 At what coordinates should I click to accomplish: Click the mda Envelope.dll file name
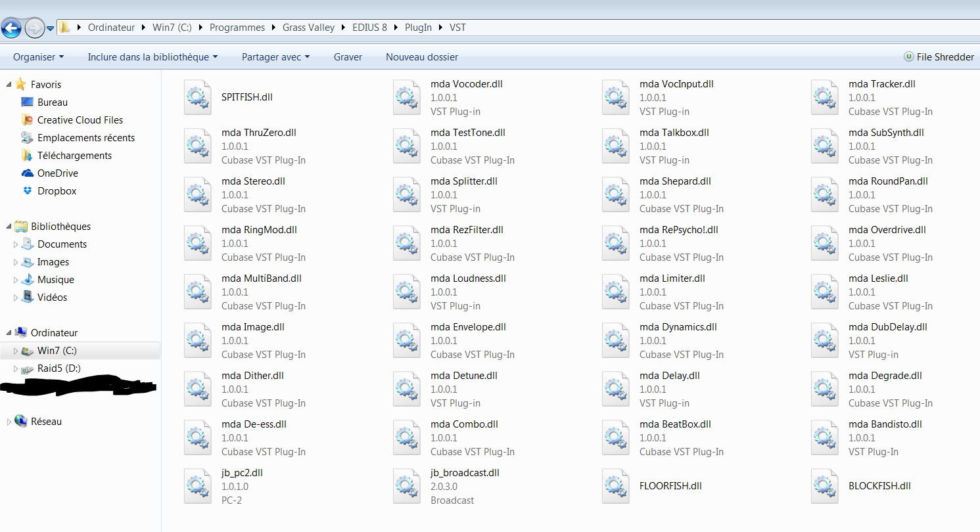[468, 327]
